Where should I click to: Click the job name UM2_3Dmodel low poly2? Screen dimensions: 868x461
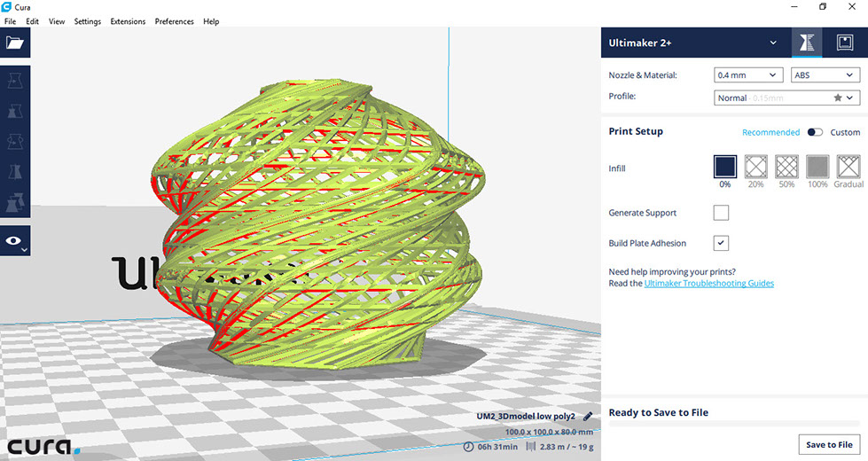(x=526, y=416)
